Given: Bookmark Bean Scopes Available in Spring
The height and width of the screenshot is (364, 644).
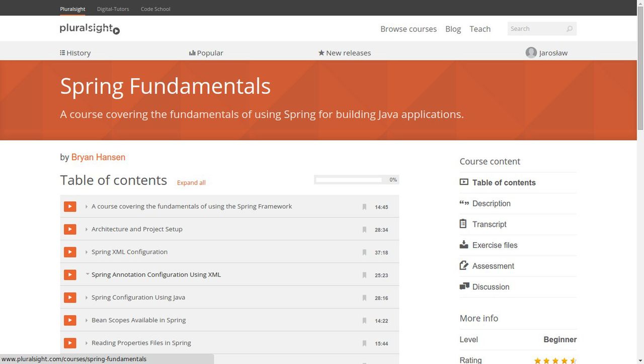Looking at the screenshot, I should [x=364, y=320].
